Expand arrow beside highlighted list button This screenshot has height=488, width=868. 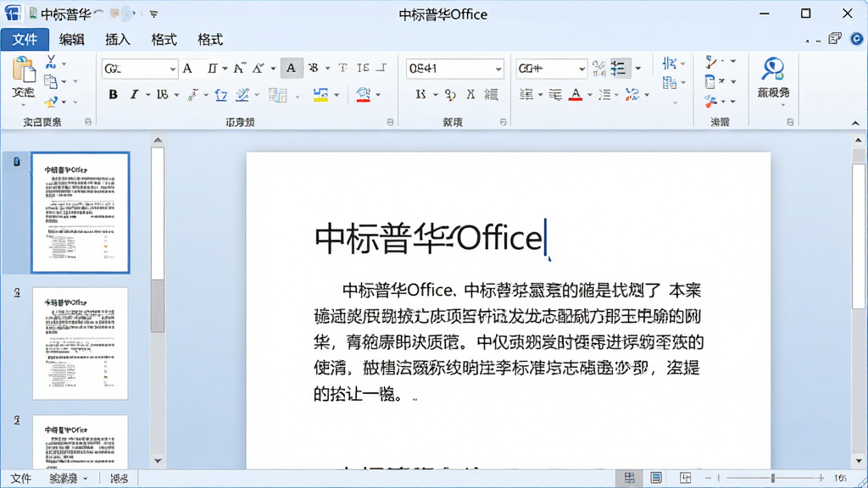tap(637, 69)
